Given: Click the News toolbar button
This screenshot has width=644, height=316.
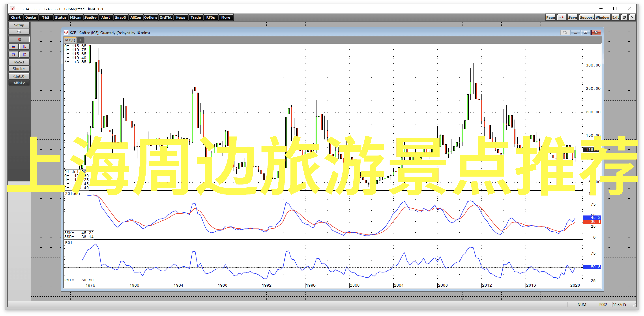Looking at the screenshot, I should 180,17.
